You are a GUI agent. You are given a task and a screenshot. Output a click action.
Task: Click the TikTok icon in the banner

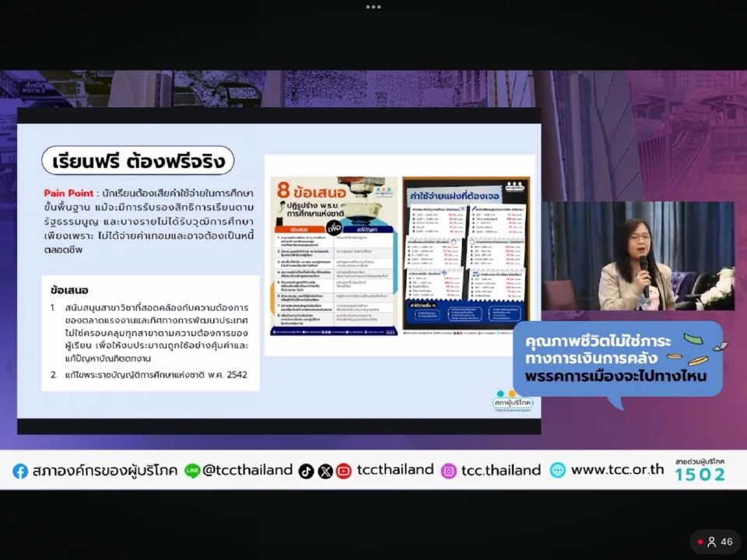[307, 471]
